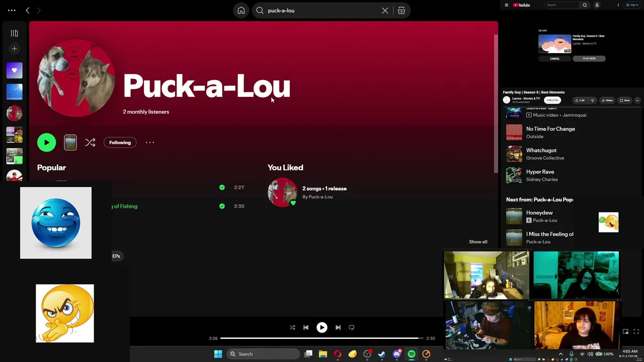The image size is (644, 362).
Task: Subscribe to Larone - Movies & TV
Action: [552, 100]
